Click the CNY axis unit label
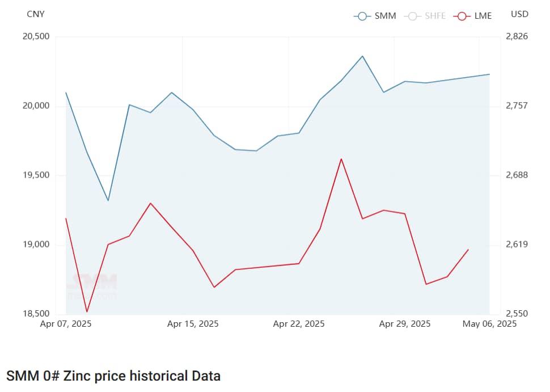 point(36,14)
